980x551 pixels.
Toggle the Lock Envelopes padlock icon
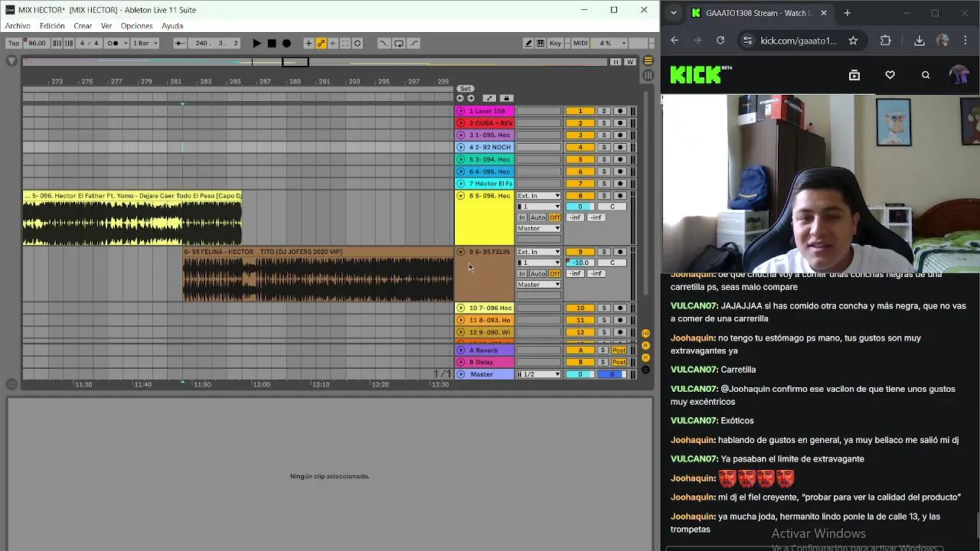point(506,98)
